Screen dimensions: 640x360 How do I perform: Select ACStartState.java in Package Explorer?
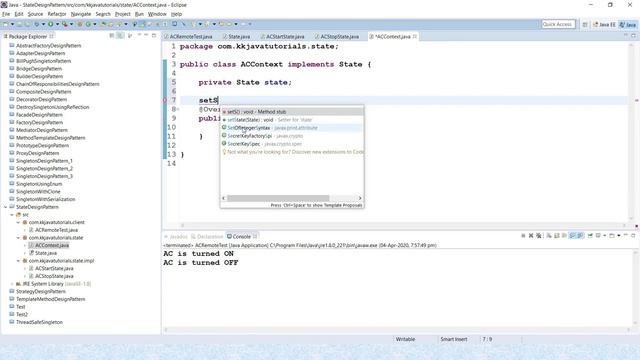(x=54, y=269)
